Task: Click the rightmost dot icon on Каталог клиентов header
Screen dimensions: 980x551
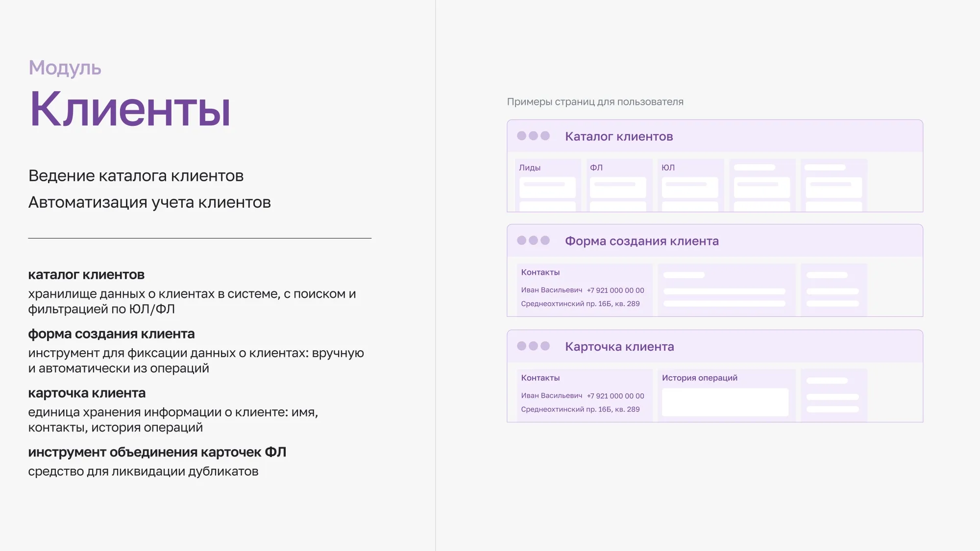Action: [x=546, y=137]
